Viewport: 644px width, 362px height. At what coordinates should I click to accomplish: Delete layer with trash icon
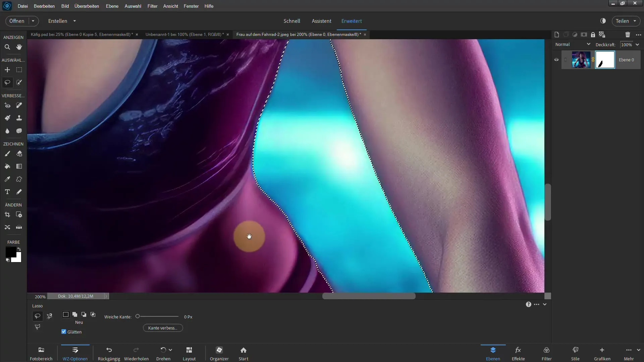[x=628, y=35]
